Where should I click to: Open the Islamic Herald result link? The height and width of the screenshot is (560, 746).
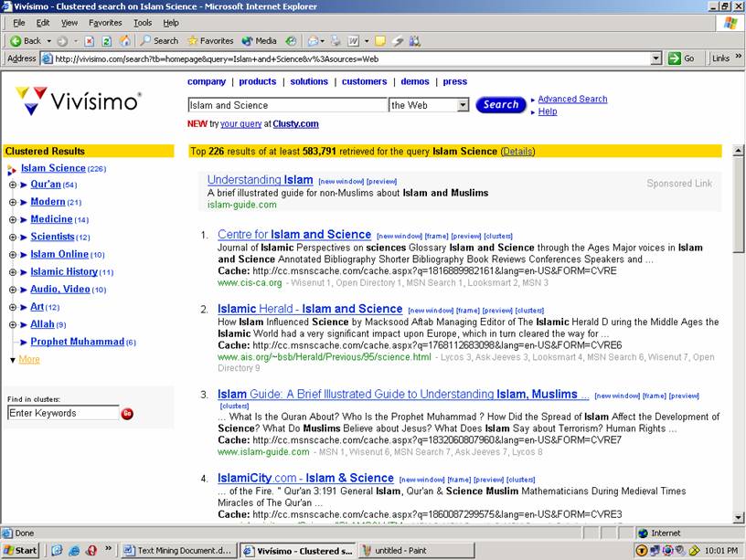[x=310, y=309]
